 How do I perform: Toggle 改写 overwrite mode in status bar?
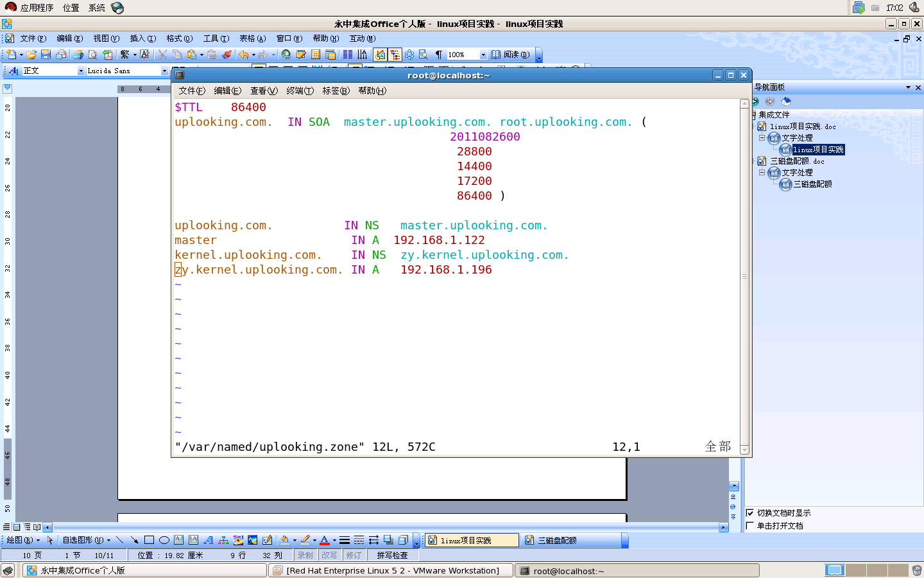pyautogui.click(x=329, y=555)
